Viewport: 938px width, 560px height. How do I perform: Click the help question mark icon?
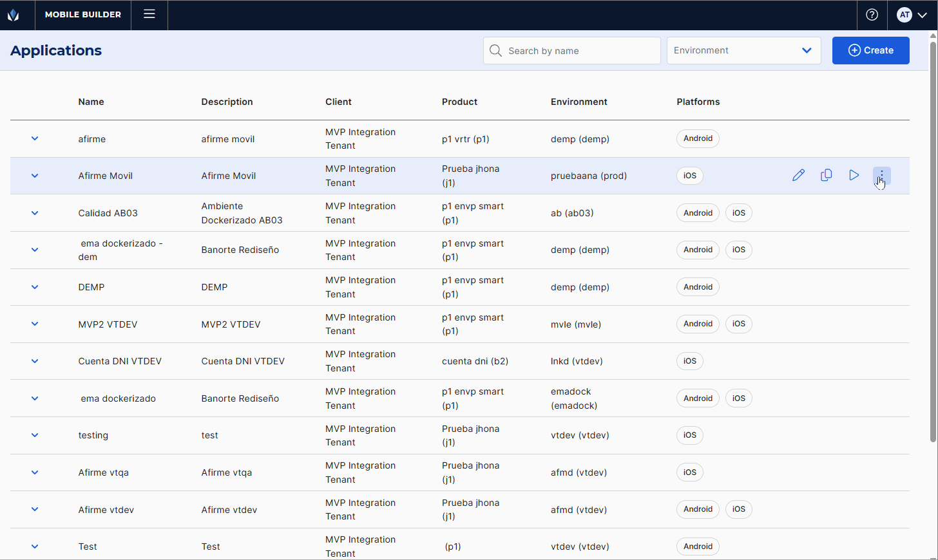tap(872, 15)
